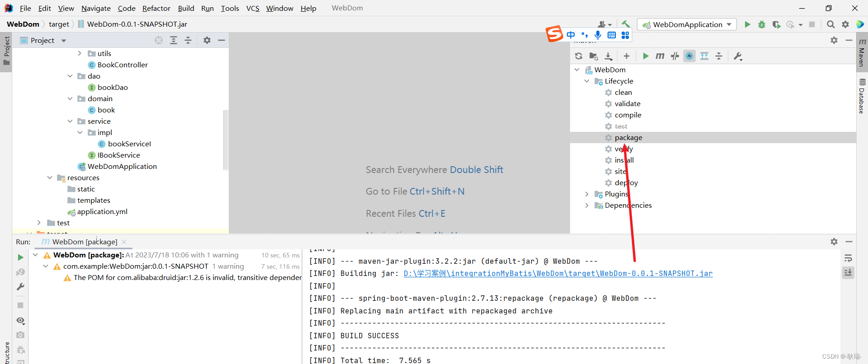The image size is (868, 364).
Task: Click the Maven toolbar Run build icon
Action: [x=646, y=56]
